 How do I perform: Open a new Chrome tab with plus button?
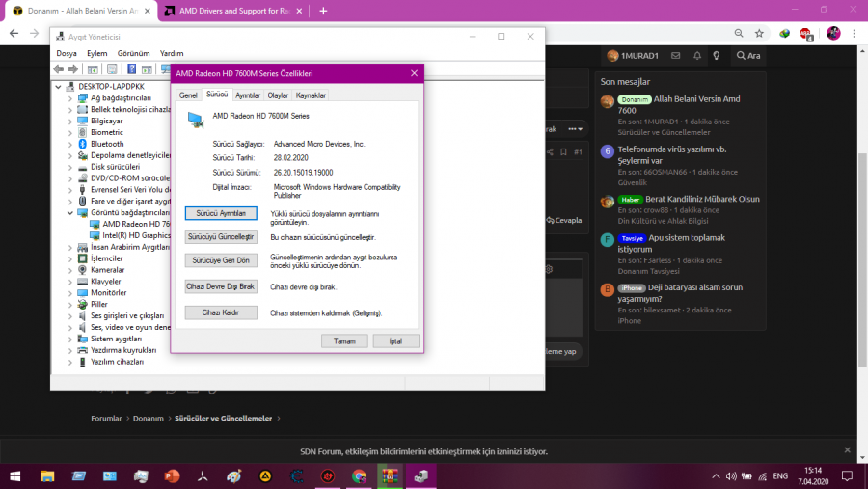(x=323, y=11)
